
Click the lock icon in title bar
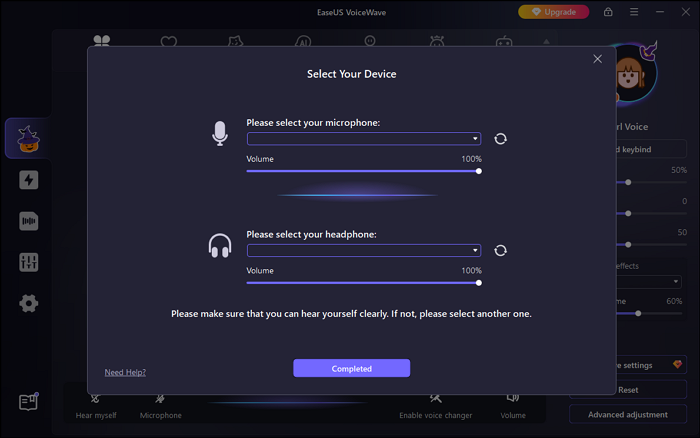[x=608, y=12]
